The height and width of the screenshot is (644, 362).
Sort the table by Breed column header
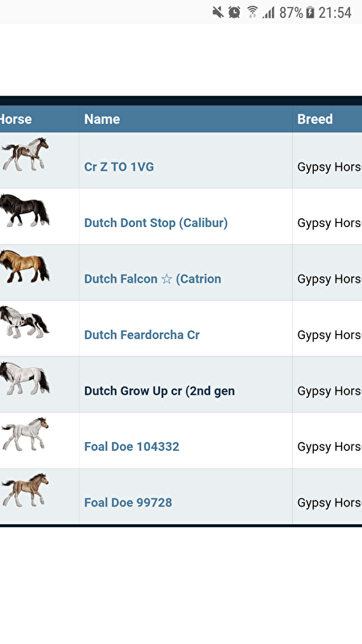315,119
